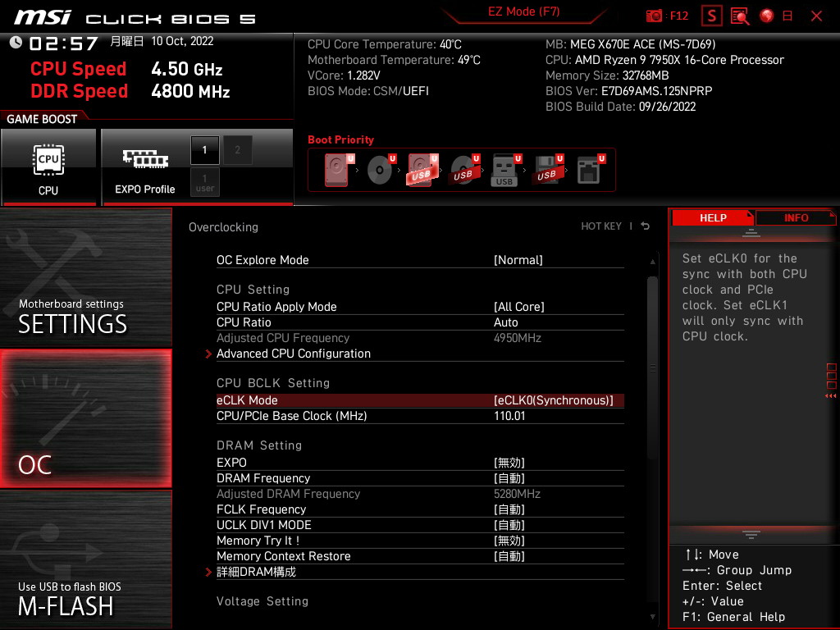The width and height of the screenshot is (840, 630).
Task: Click Adjusted CPU Frequency 4950MHz row
Action: click(420, 338)
